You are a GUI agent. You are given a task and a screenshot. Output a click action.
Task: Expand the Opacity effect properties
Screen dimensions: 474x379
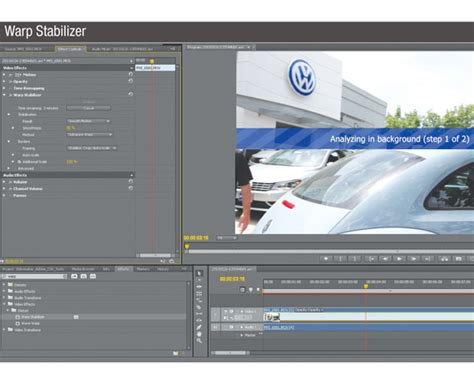(4, 81)
